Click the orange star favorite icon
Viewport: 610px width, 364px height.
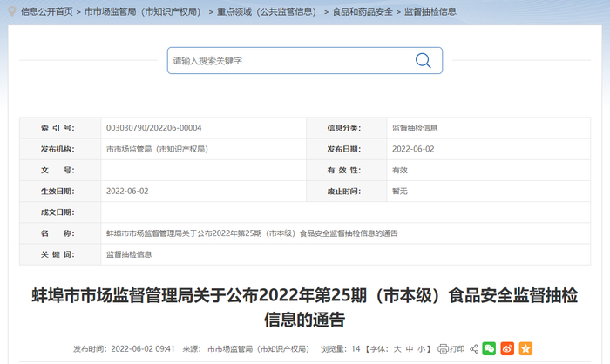pyautogui.click(x=525, y=348)
